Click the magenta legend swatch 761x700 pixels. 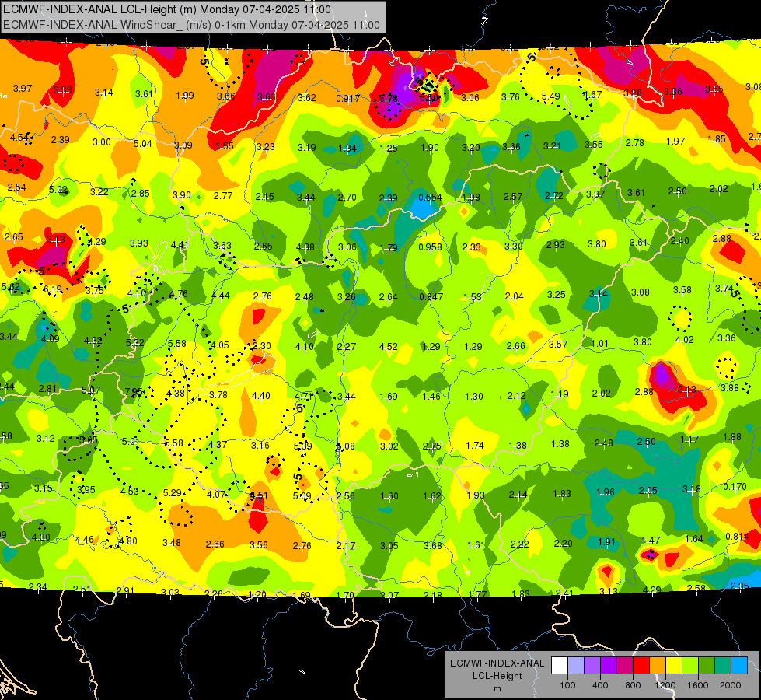(625, 666)
